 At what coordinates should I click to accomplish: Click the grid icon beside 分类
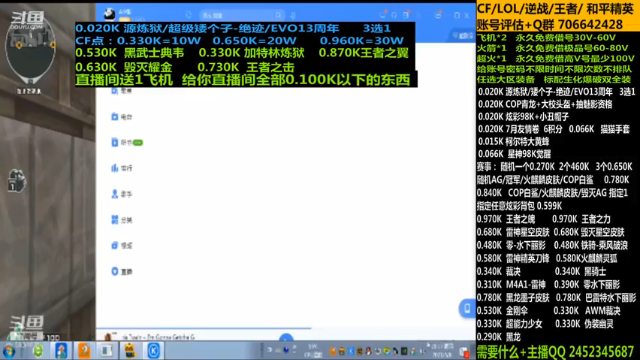click(115, 220)
